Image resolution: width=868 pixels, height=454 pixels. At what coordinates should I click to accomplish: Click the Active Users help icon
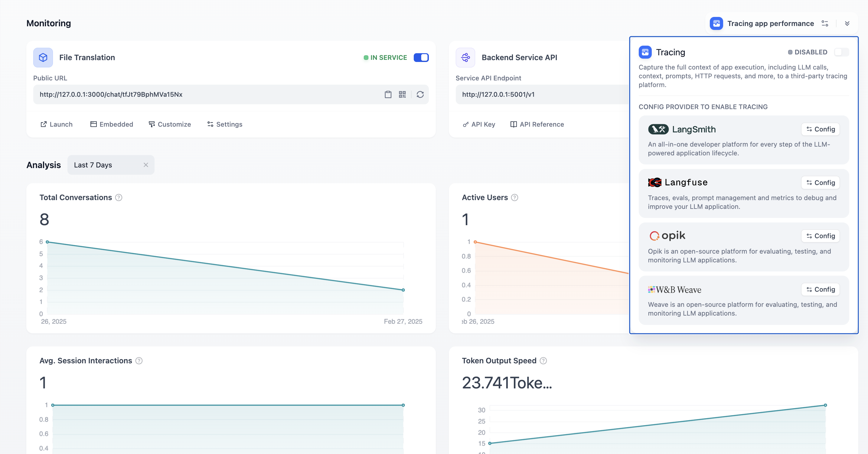514,198
